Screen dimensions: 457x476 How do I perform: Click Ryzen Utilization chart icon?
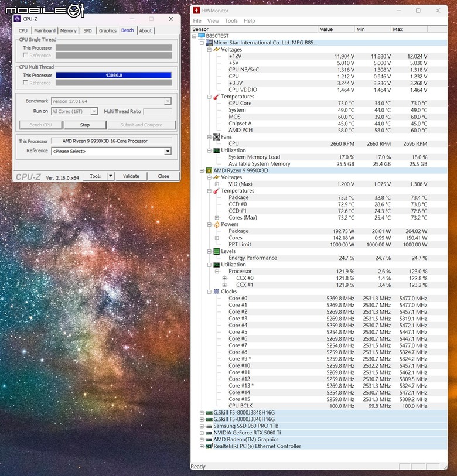pyautogui.click(x=217, y=265)
